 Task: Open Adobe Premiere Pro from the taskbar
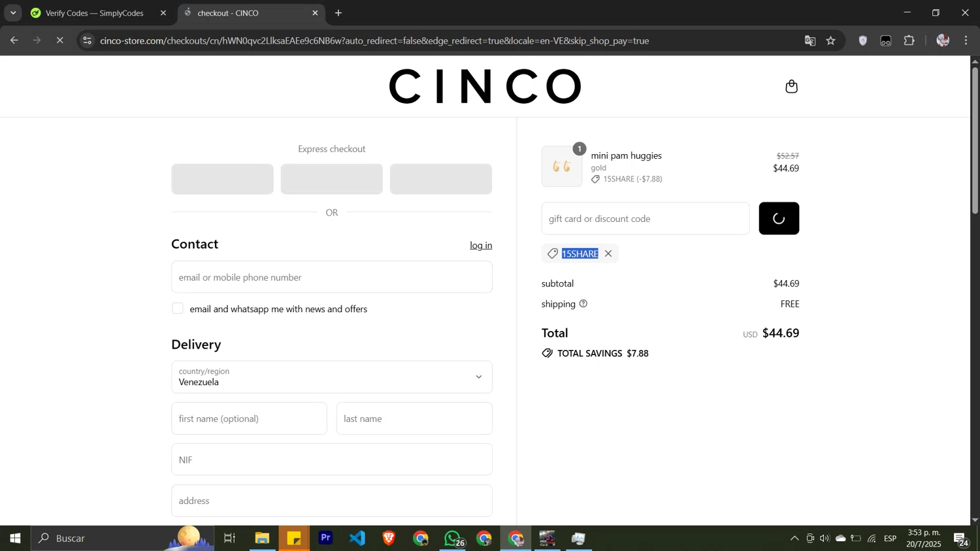point(325,539)
